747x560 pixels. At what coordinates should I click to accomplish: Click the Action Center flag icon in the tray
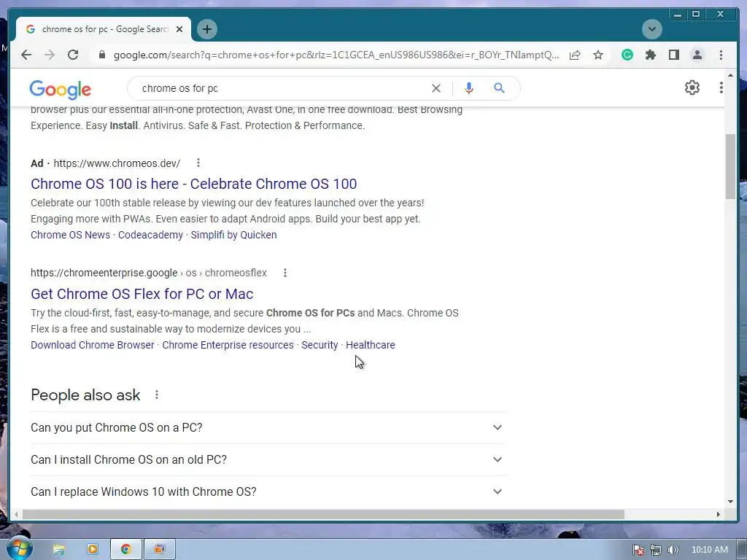pyautogui.click(x=638, y=550)
